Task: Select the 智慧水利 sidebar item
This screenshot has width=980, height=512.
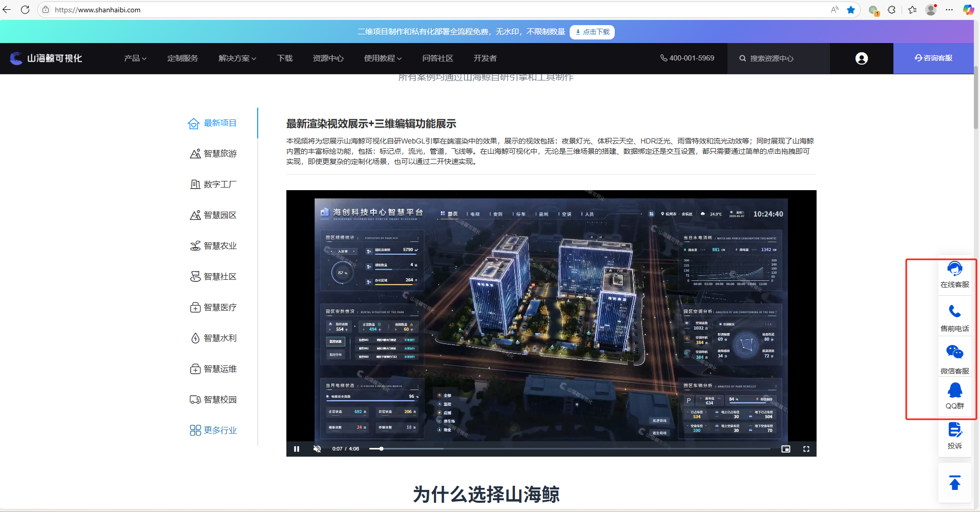Action: coord(213,338)
